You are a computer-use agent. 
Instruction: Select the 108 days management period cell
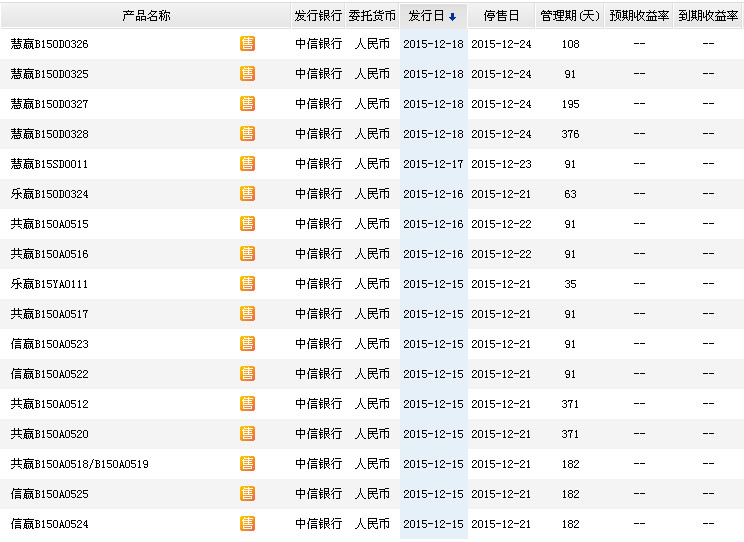570,44
